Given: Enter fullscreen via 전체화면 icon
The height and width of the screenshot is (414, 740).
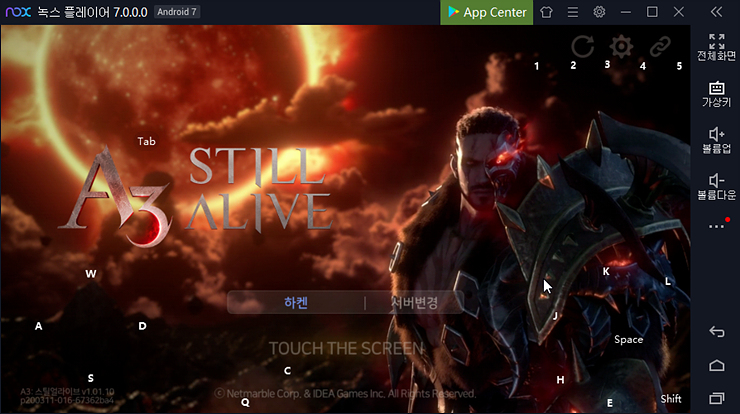Looking at the screenshot, I should click(x=716, y=47).
